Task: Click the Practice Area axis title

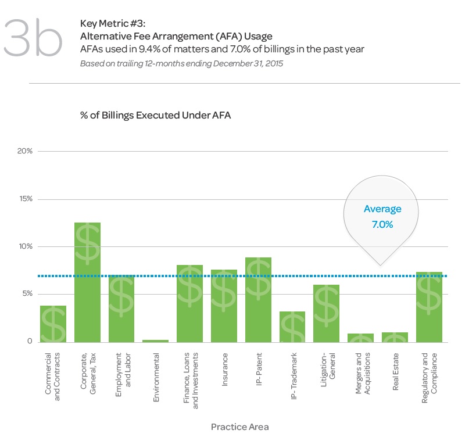Action: [x=239, y=427]
